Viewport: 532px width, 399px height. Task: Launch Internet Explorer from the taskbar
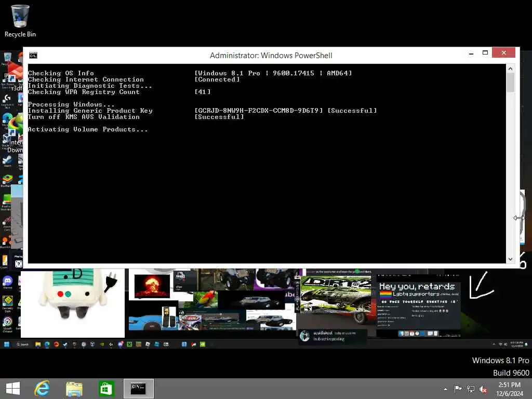pos(42,389)
